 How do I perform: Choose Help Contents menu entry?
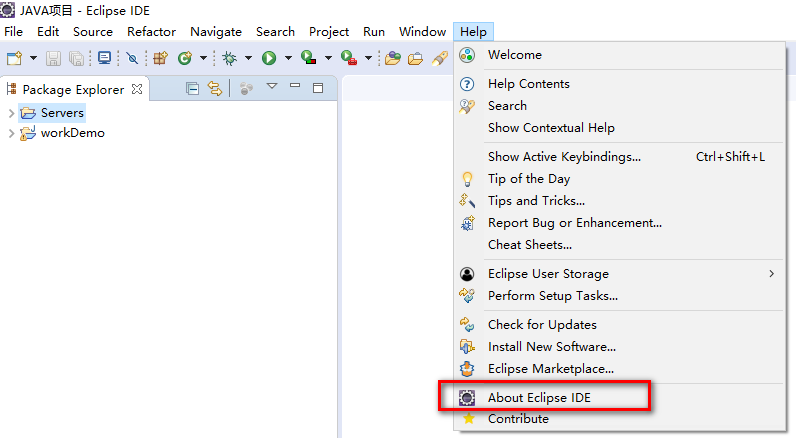[619, 84]
